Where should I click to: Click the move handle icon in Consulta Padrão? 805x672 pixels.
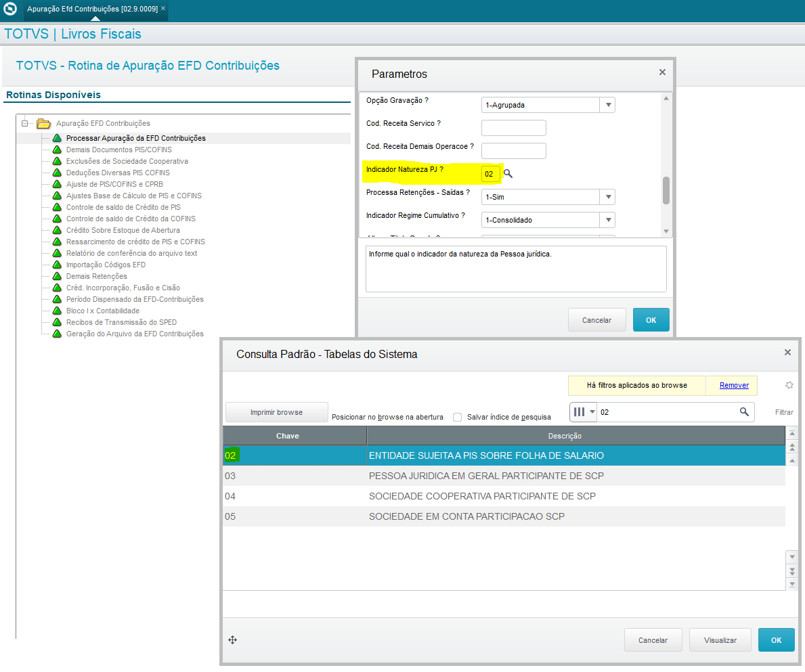[x=233, y=640]
